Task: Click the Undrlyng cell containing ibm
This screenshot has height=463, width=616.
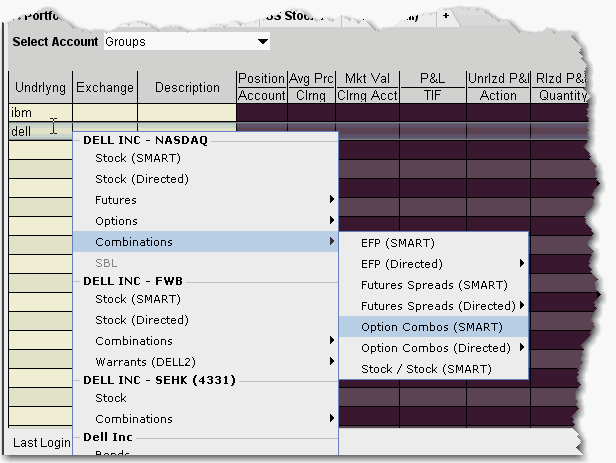Action: pyautogui.click(x=40, y=113)
